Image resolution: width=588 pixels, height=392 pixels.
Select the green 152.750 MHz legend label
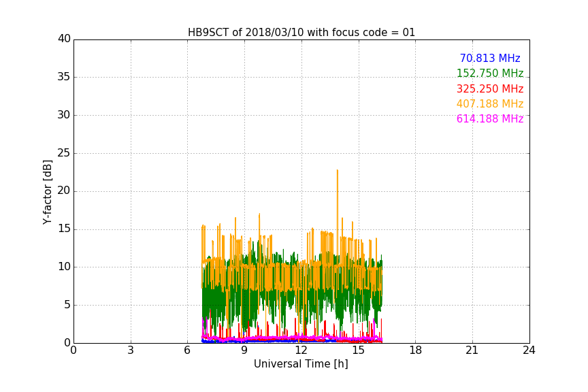(490, 73)
